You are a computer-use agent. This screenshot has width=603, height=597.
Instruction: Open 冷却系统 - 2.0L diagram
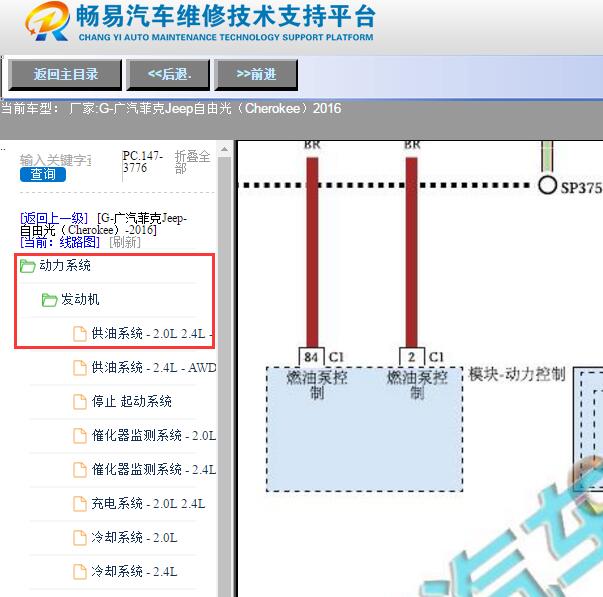pos(134,537)
